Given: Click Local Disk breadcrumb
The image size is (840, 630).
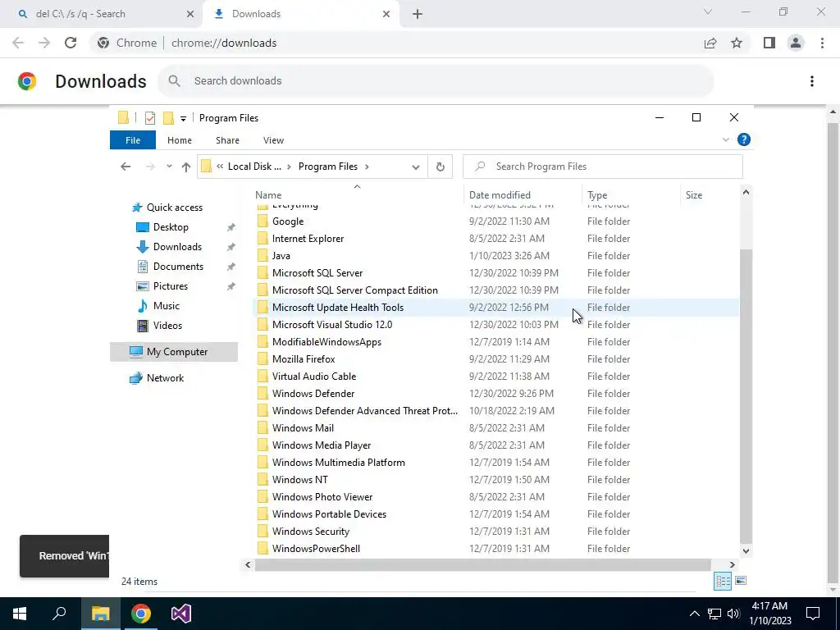Looking at the screenshot, I should click(254, 167).
